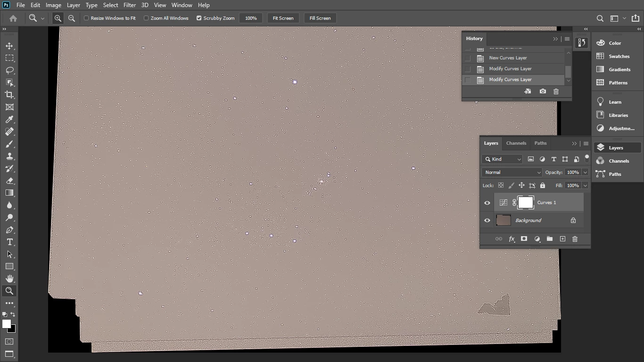Open the Window menu
The image size is (644, 362).
pyautogui.click(x=182, y=5)
